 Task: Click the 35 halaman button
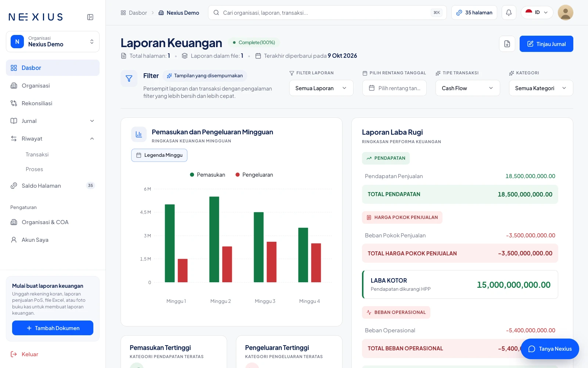click(x=474, y=13)
